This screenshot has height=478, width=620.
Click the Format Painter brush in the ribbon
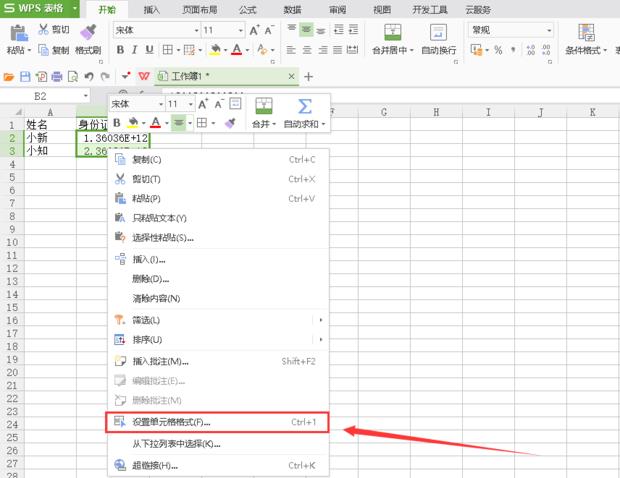tap(87, 33)
